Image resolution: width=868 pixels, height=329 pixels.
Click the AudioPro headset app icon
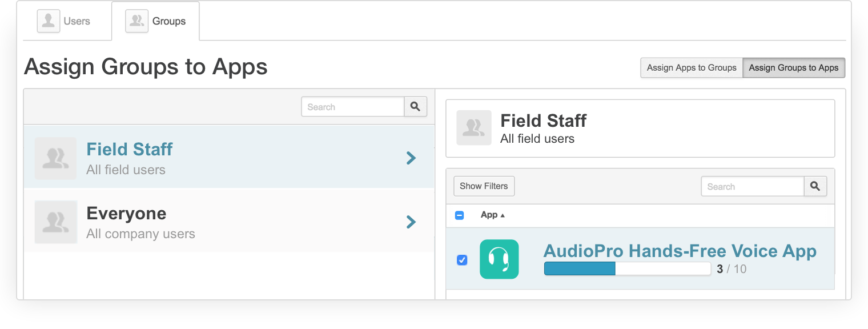click(x=499, y=259)
